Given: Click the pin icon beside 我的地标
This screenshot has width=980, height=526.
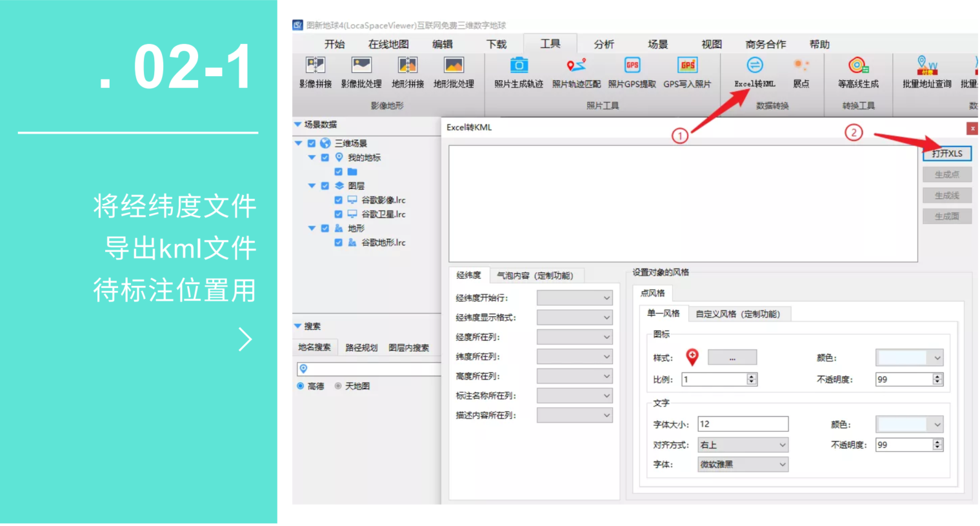Looking at the screenshot, I should point(339,157).
